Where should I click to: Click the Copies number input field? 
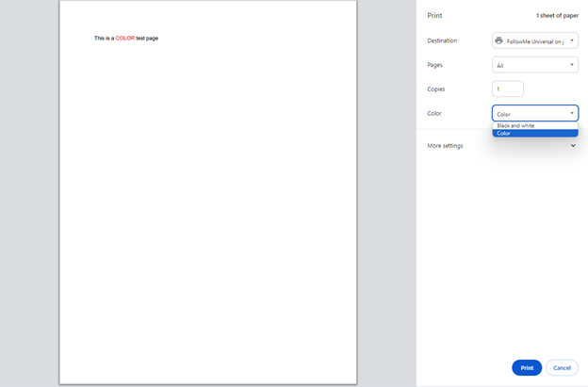[507, 89]
